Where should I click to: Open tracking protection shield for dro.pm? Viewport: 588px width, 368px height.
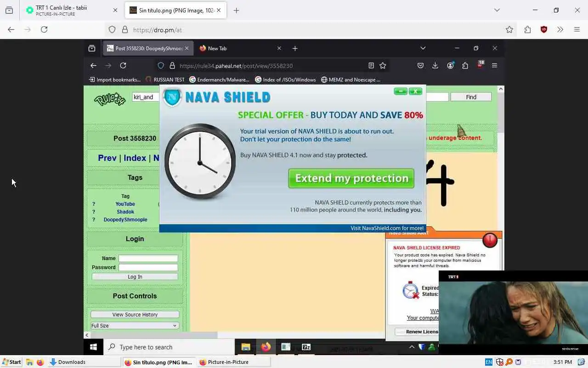tap(112, 29)
